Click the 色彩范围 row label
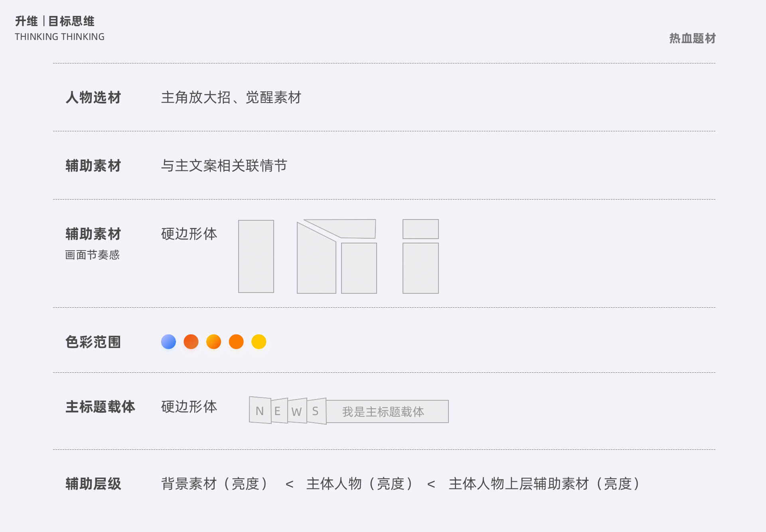The width and height of the screenshot is (766, 532). coord(93,342)
